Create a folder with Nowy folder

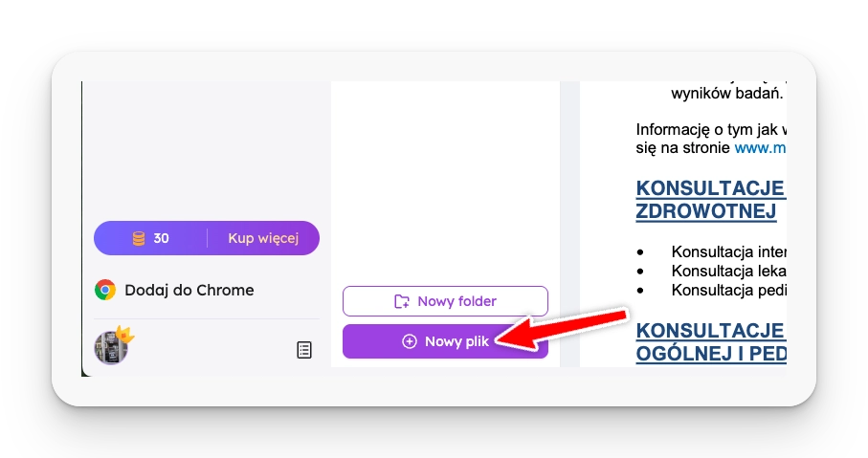(x=445, y=301)
